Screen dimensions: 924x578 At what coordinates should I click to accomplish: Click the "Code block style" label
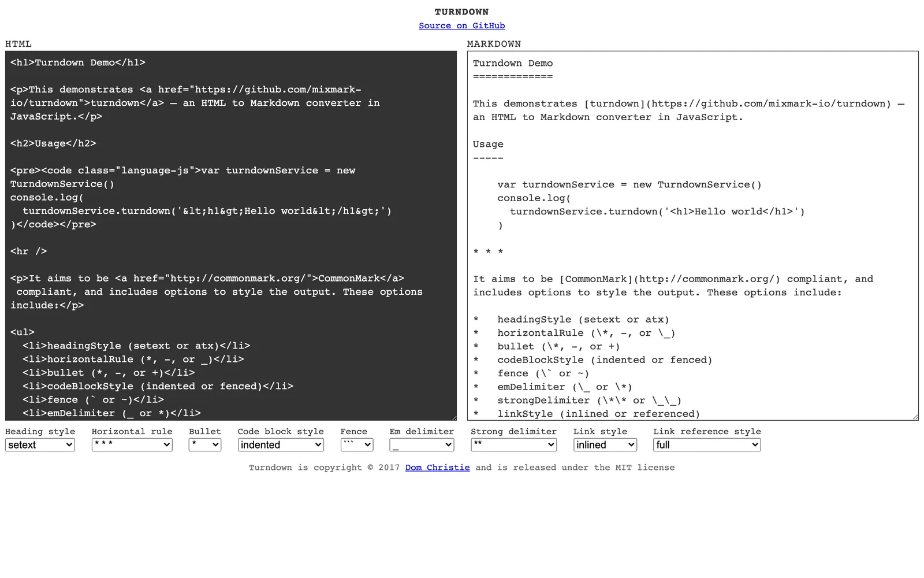tap(281, 432)
